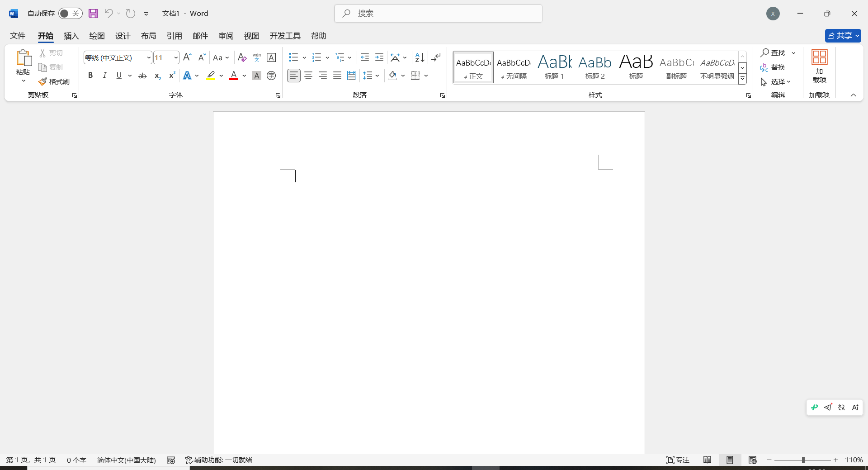Apply strikethrough formatting
Image resolution: width=868 pixels, height=470 pixels.
142,76
